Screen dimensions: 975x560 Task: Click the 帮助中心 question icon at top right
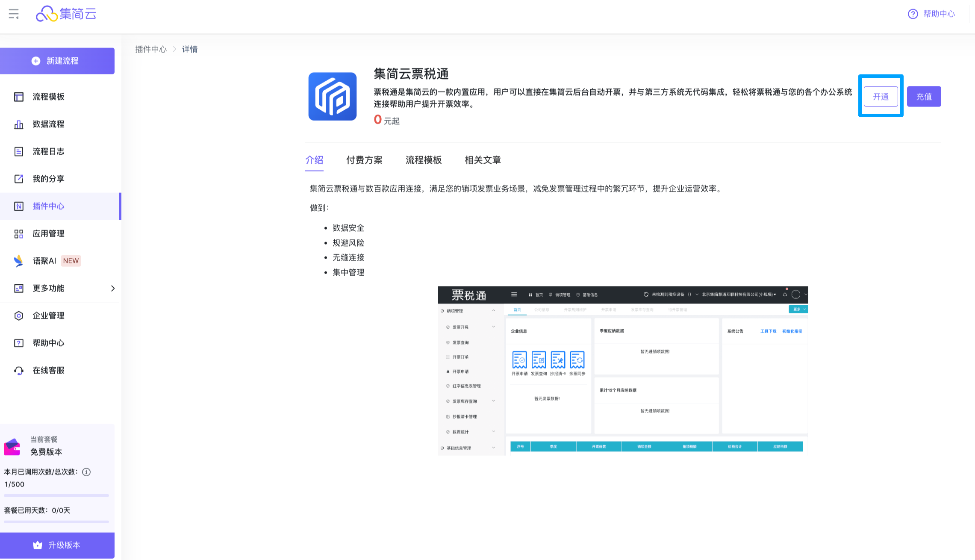(x=913, y=14)
